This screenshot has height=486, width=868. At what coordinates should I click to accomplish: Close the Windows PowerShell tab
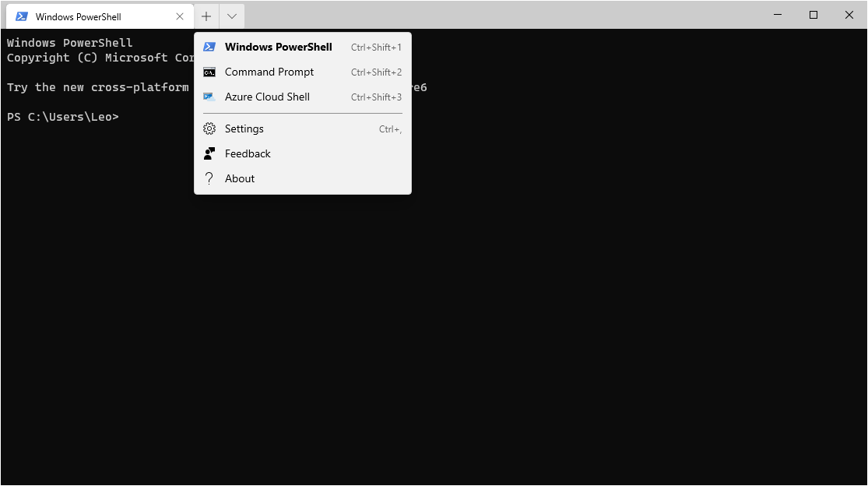(180, 16)
